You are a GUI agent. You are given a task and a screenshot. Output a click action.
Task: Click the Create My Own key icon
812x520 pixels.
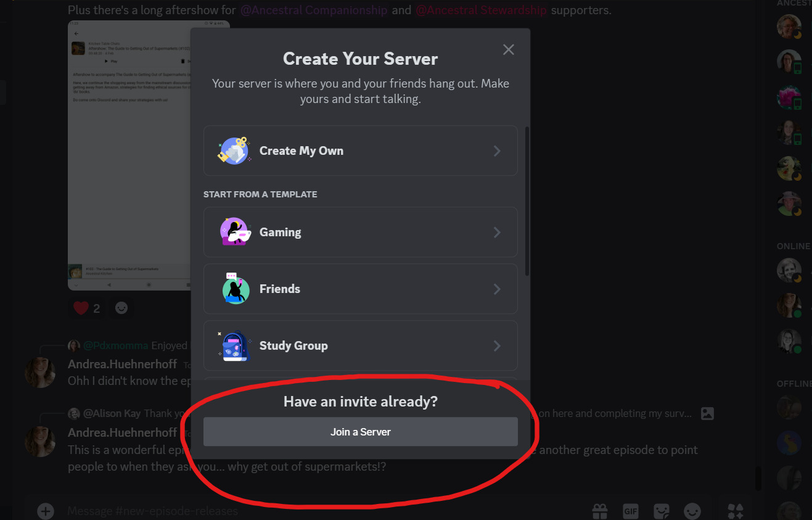tap(234, 151)
